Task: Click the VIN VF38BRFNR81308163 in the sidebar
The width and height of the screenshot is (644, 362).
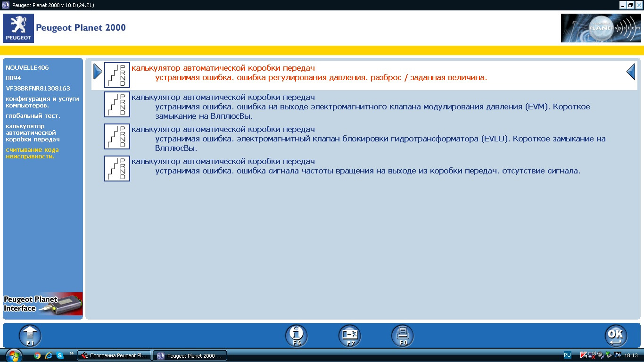Action: [38, 88]
